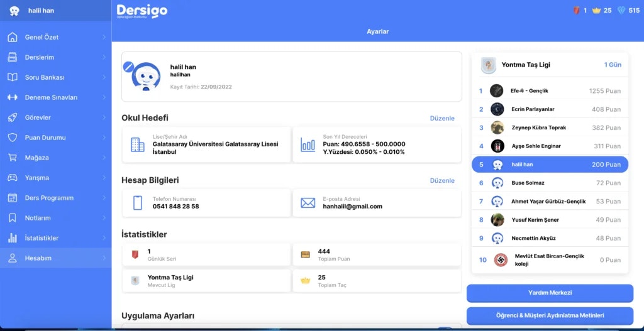This screenshot has width=644, height=331.
Task: Click Efe - Gençlik avatar in leaderboard
Action: [x=497, y=90]
